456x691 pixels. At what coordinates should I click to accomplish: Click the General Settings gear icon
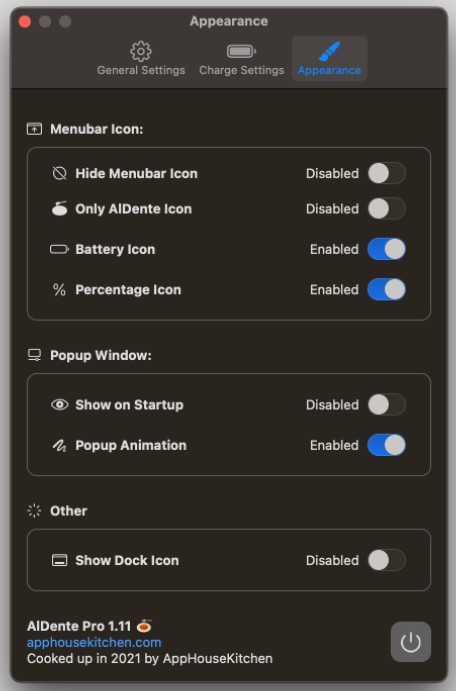pos(141,51)
